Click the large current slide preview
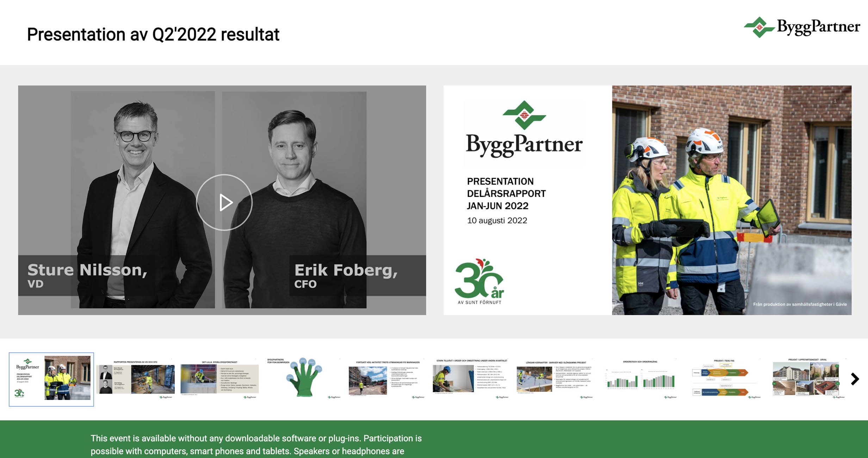 point(647,200)
